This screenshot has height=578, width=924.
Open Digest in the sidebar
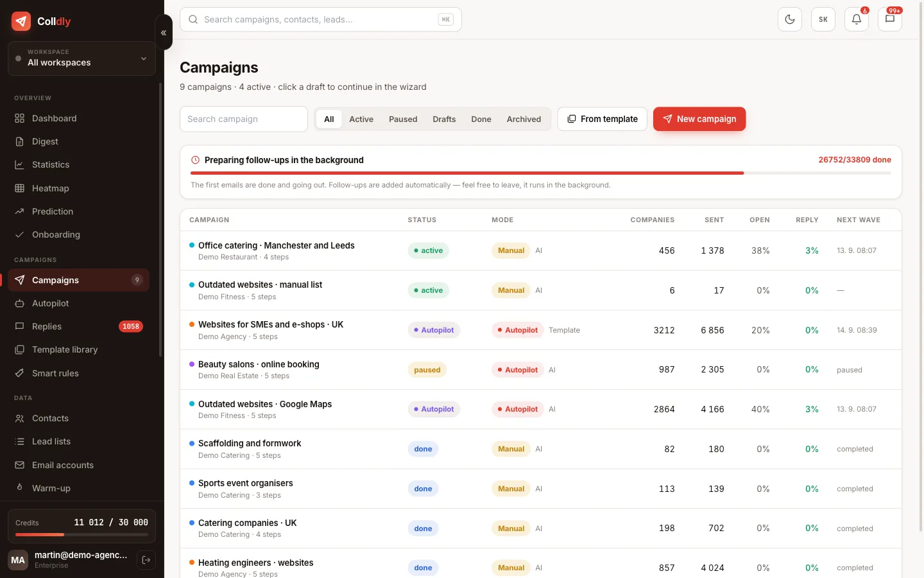[78, 141]
